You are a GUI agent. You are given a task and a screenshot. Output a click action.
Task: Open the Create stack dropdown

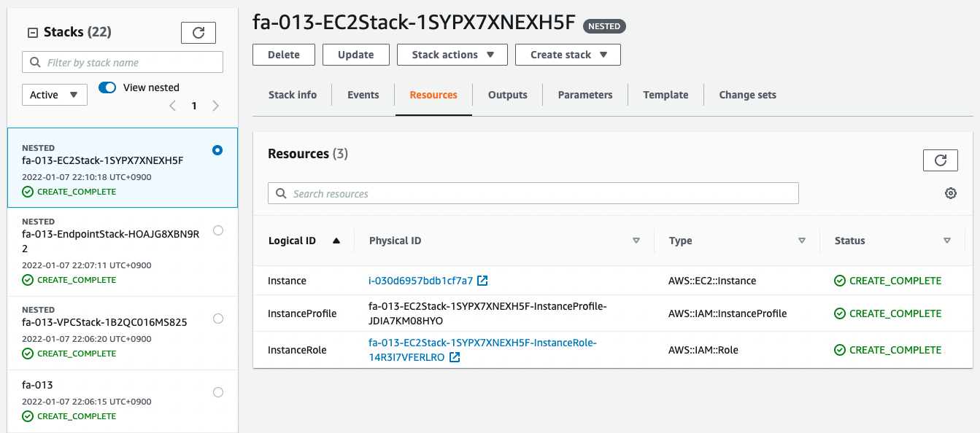click(x=568, y=55)
